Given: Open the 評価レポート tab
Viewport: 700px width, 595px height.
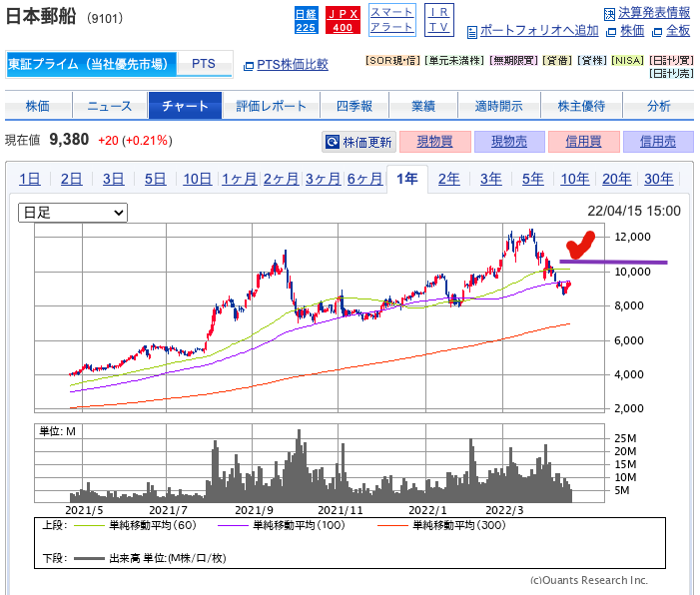Looking at the screenshot, I should [271, 106].
